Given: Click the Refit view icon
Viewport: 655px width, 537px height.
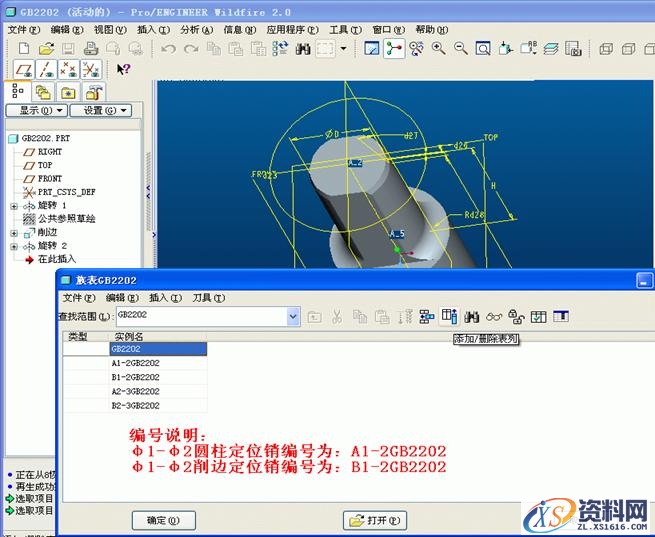Looking at the screenshot, I should pos(483,49).
